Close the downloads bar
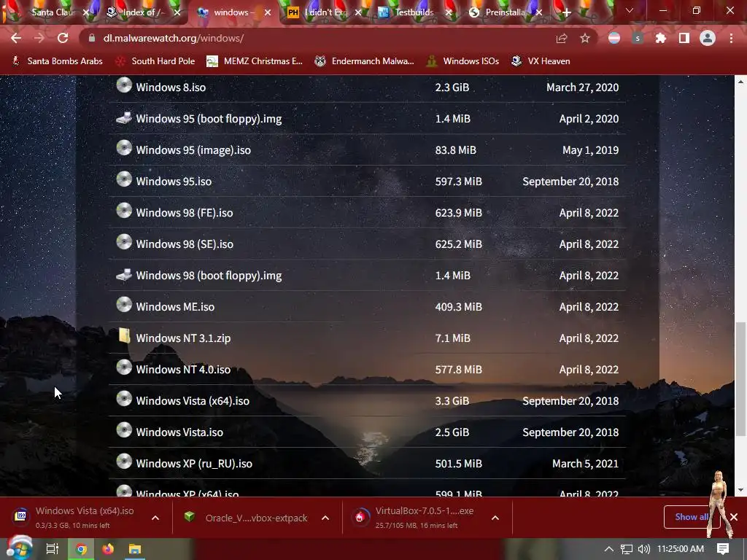The width and height of the screenshot is (747, 560). [734, 517]
